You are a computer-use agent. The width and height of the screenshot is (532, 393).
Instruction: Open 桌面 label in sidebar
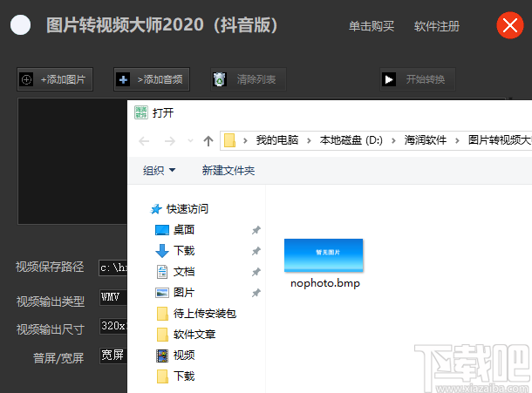tap(184, 230)
